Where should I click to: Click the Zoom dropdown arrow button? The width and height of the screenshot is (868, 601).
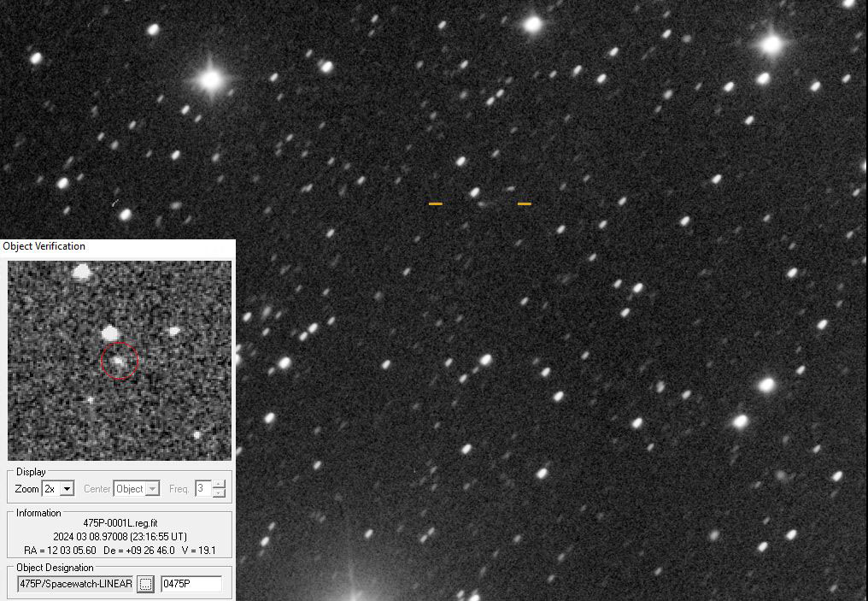tap(67, 489)
